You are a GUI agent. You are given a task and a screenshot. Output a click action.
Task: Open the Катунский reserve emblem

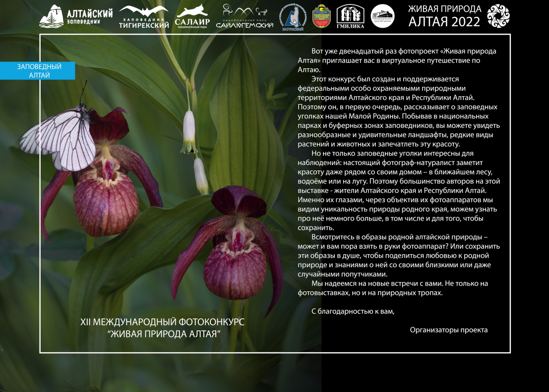293,16
